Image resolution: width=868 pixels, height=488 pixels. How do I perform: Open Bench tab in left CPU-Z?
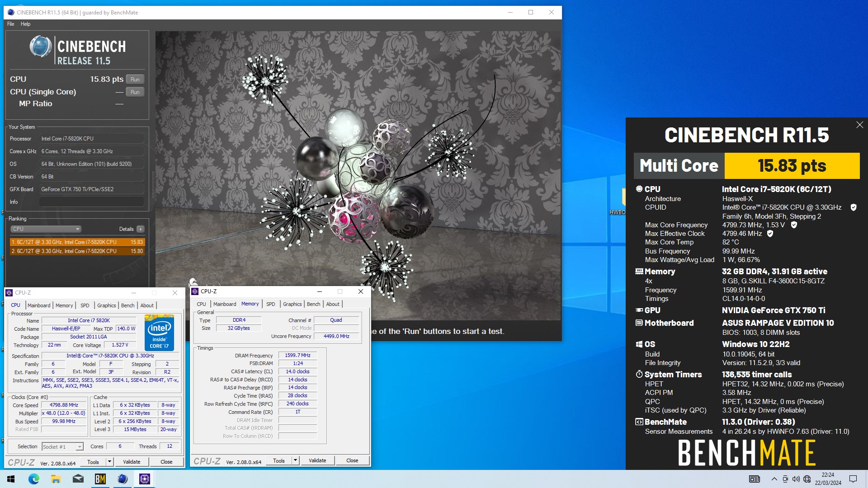pos(128,305)
